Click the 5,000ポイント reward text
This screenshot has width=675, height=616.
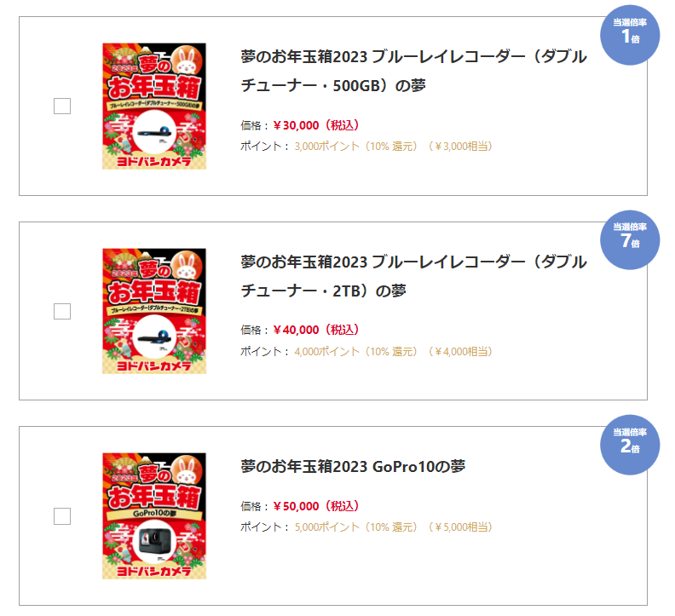pyautogui.click(x=328, y=527)
